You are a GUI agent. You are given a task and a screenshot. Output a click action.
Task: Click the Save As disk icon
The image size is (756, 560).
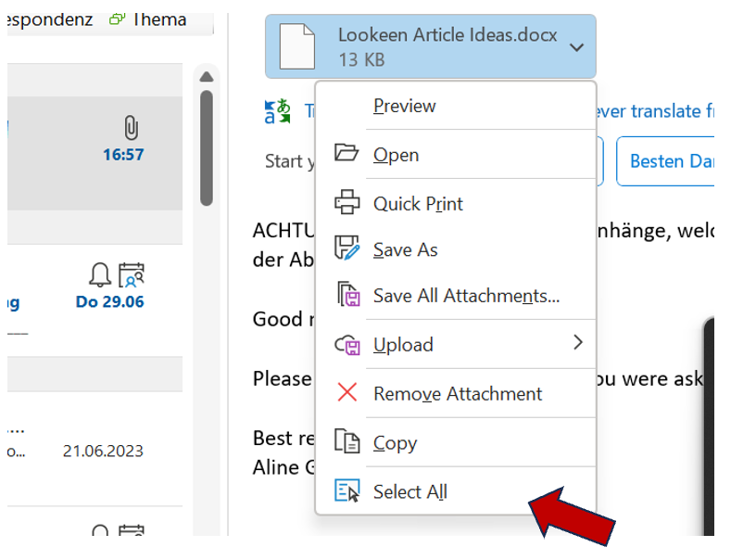[346, 248]
